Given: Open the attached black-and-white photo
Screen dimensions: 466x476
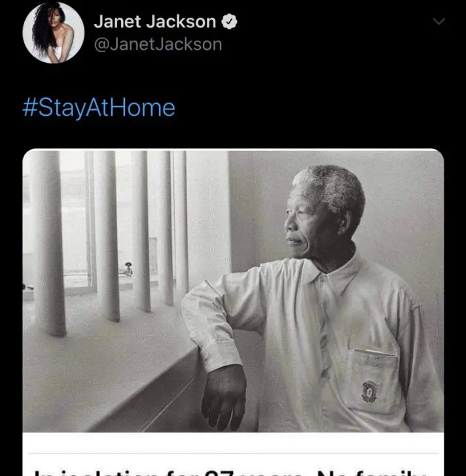Looking at the screenshot, I should (x=233, y=291).
